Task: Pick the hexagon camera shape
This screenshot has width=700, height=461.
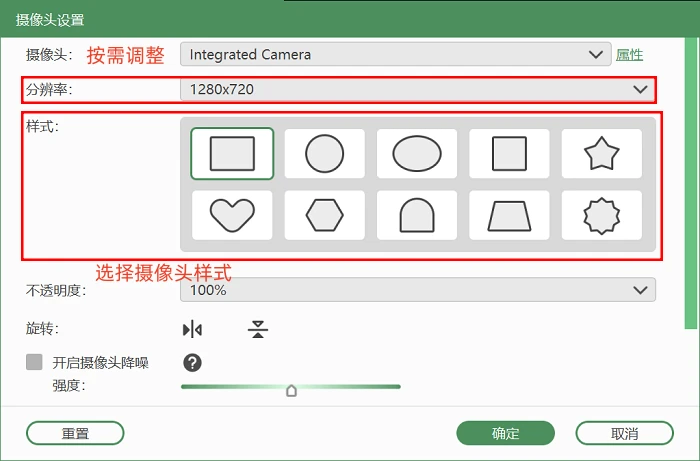Action: click(325, 215)
